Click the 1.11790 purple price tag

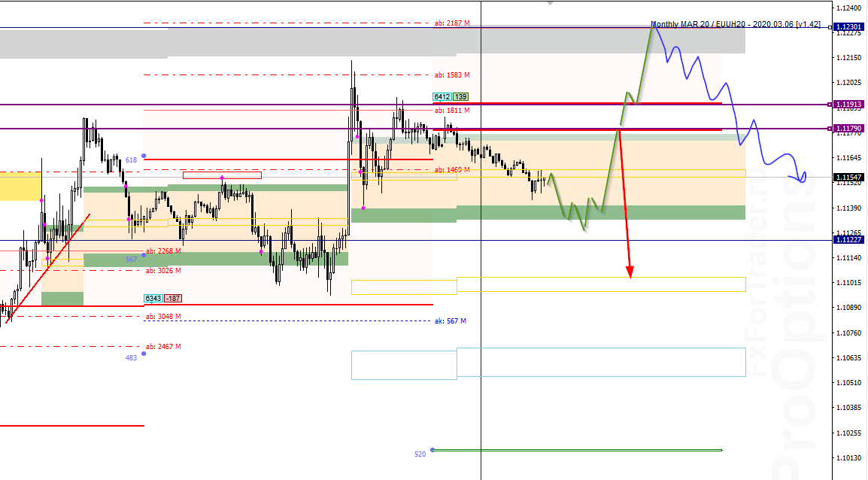[x=848, y=129]
